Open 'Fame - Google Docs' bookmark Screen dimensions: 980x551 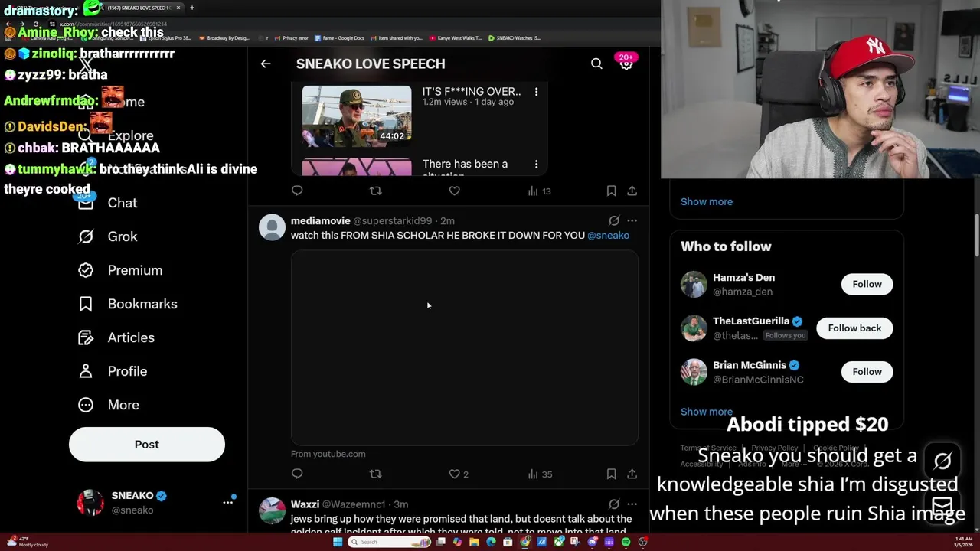[x=339, y=37]
